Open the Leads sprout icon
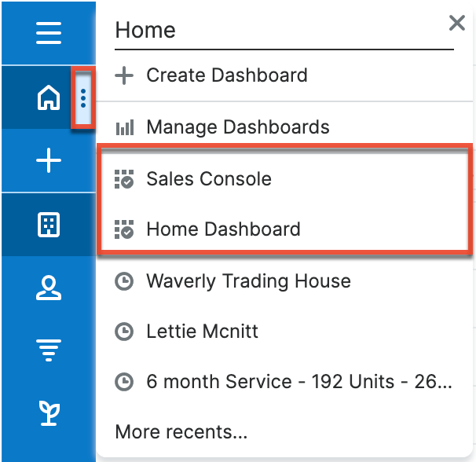Screen dimensions: 476x462 click(x=48, y=411)
